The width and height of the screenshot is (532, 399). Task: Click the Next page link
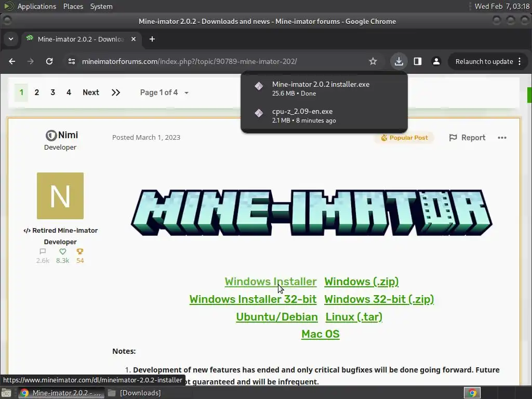click(91, 92)
